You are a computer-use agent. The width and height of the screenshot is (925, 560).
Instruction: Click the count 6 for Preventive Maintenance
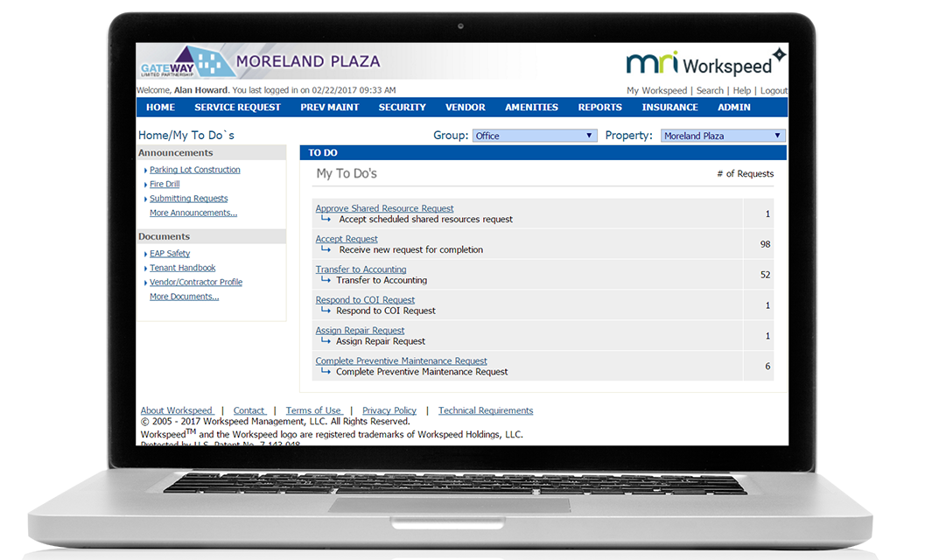coord(767,367)
